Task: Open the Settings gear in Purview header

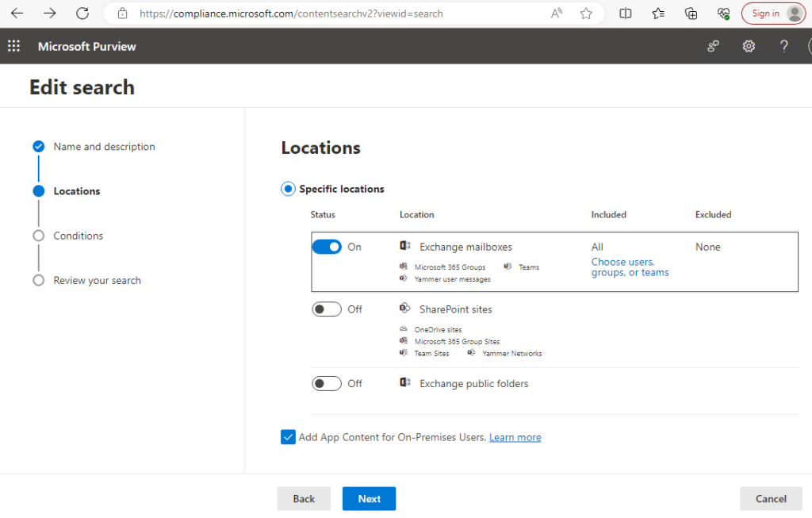Action: pyautogui.click(x=749, y=46)
